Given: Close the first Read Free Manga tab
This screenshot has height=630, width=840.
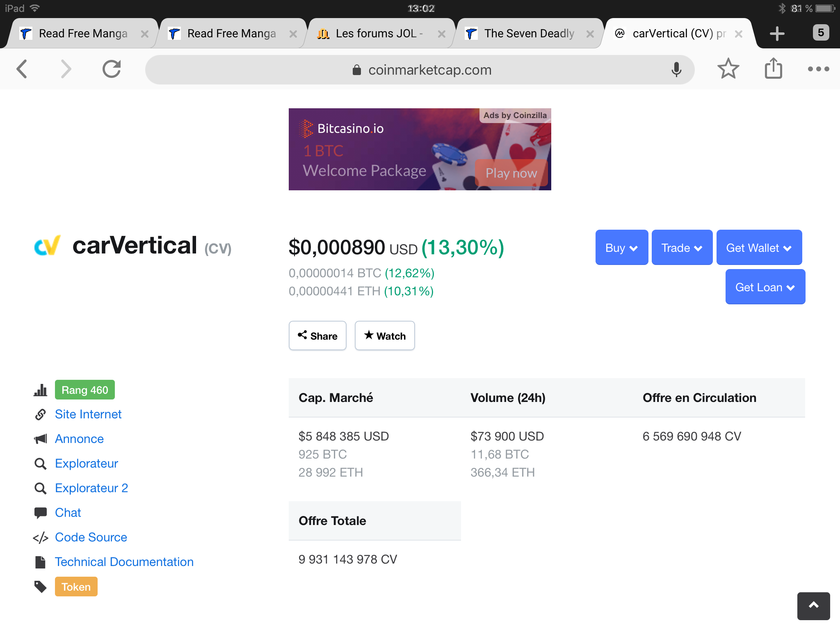Looking at the screenshot, I should point(144,34).
